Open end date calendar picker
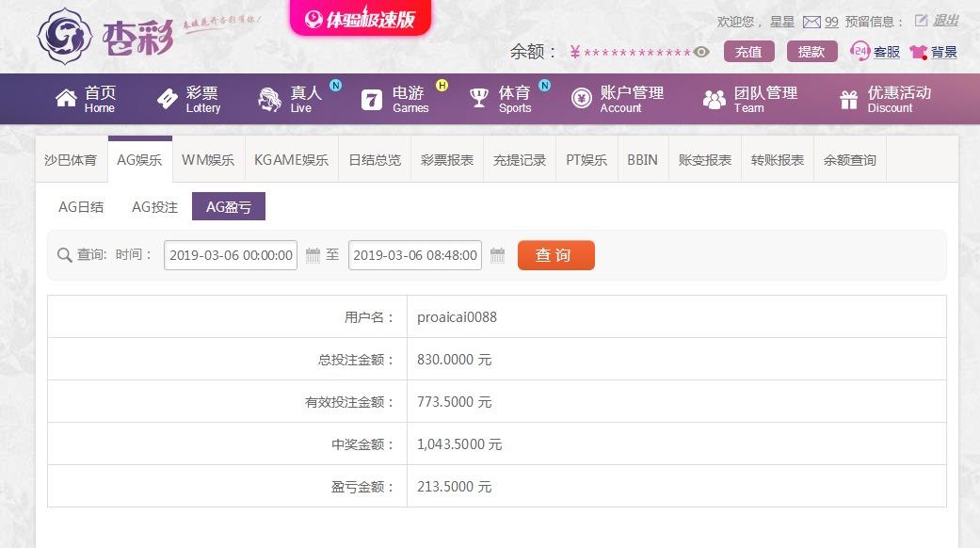This screenshot has height=548, width=980. pyautogui.click(x=497, y=255)
